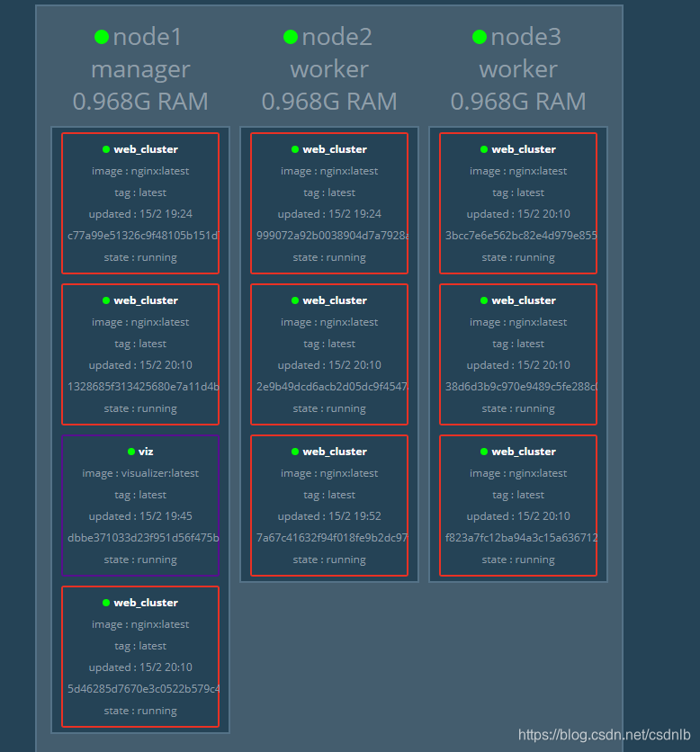Click container ID 5d46285d7670e3c0522b579c4
The height and width of the screenshot is (752, 700).
click(x=143, y=689)
